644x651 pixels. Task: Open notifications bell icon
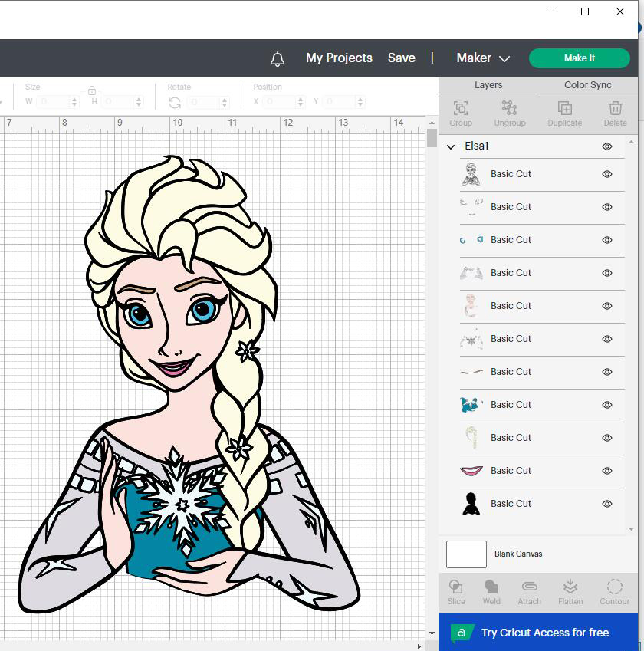click(278, 58)
